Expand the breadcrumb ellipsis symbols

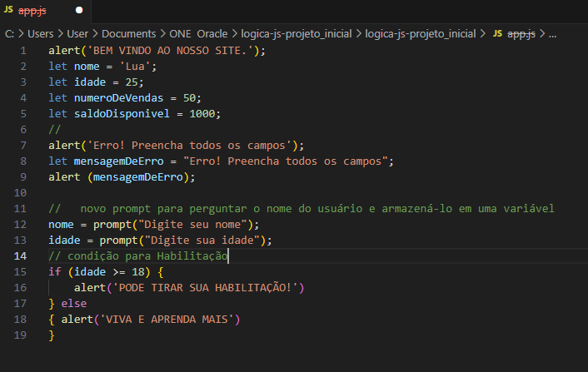pyautogui.click(x=552, y=34)
